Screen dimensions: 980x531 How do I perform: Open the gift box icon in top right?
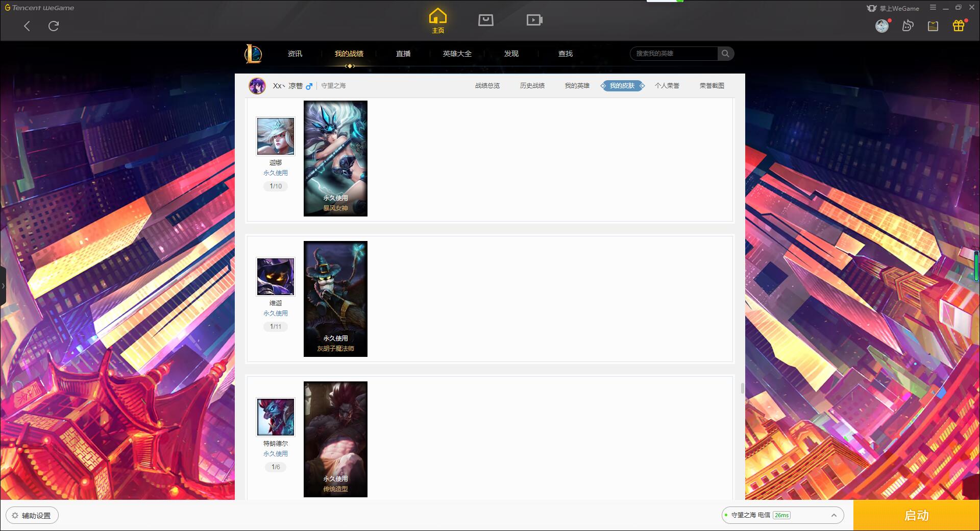click(x=959, y=26)
